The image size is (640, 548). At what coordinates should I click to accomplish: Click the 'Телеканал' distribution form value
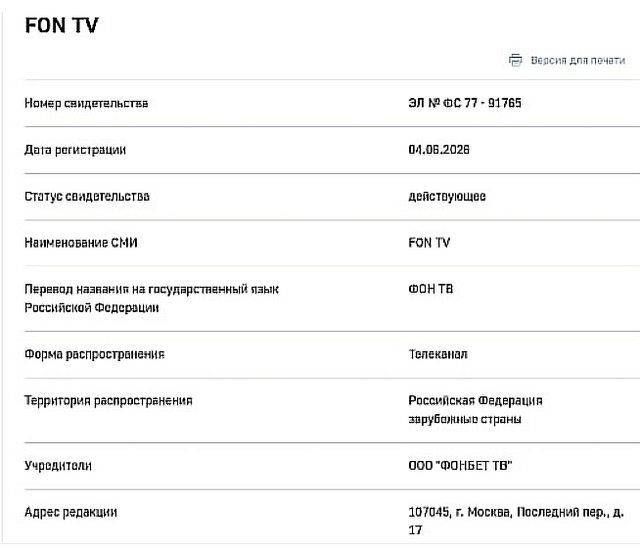tap(438, 354)
